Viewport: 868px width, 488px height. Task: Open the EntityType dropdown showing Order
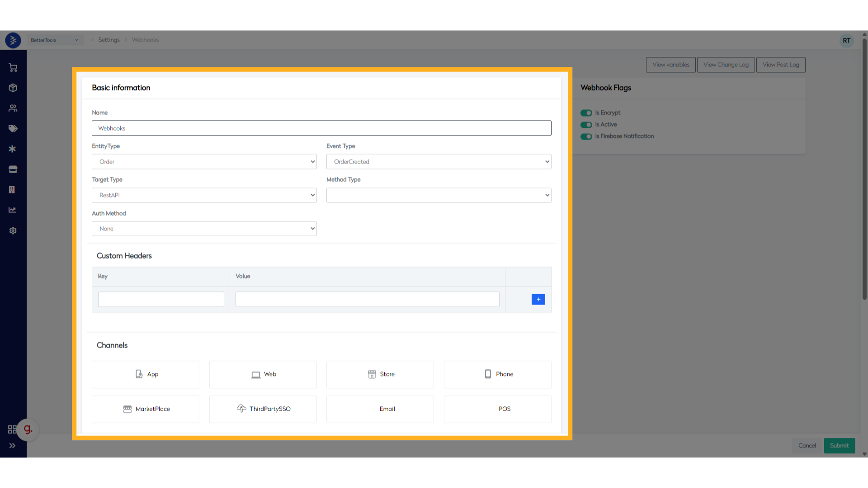pos(204,161)
